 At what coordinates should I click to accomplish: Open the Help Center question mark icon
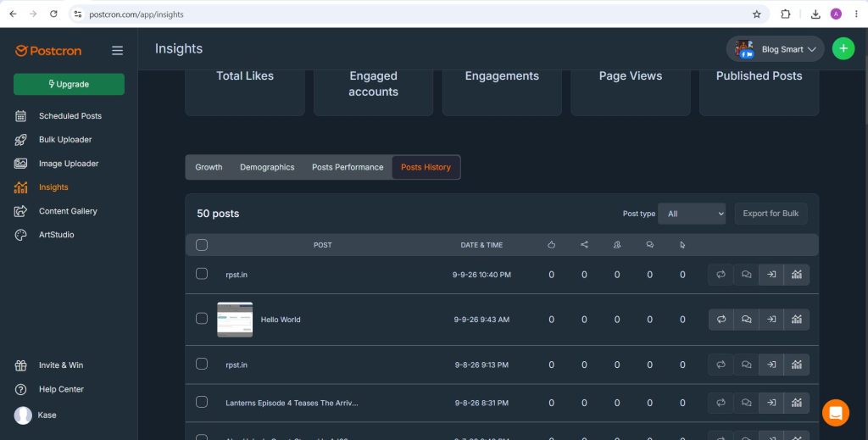(x=20, y=389)
